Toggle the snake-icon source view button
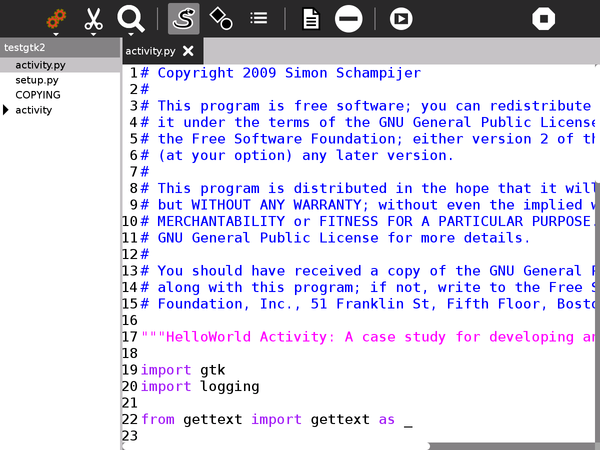The height and width of the screenshot is (450, 600). coord(183,18)
